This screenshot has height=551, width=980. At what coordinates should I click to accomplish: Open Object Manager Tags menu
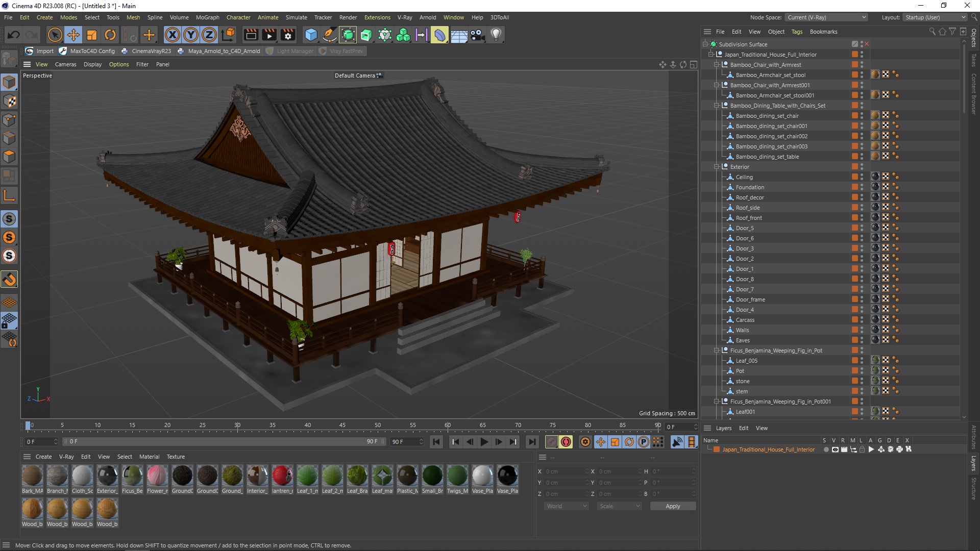coord(797,32)
